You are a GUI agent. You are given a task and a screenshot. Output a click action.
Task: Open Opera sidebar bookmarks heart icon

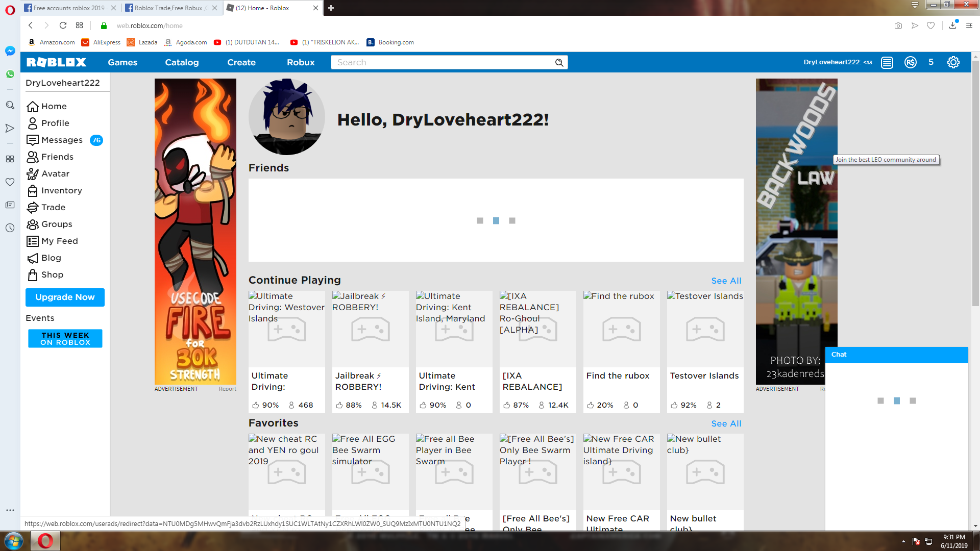10,182
